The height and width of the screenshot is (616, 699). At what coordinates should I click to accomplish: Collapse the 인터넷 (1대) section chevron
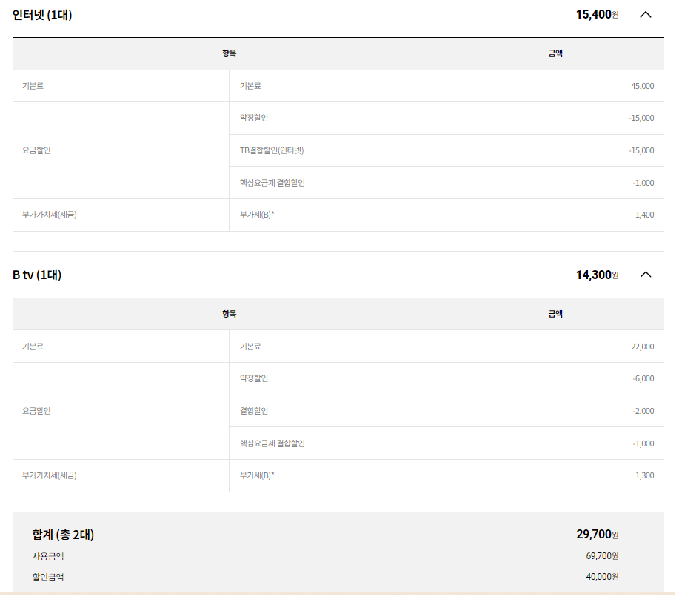[646, 15]
